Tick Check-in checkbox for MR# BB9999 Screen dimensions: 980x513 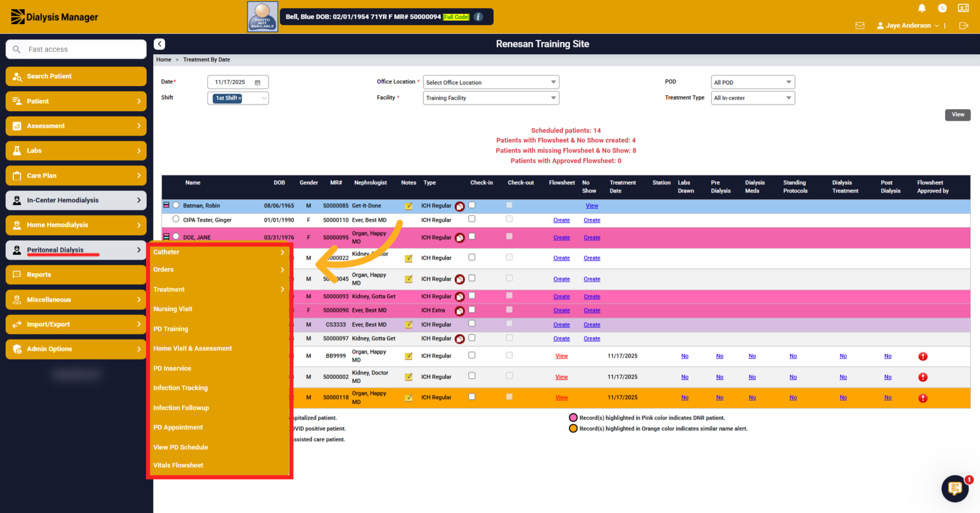[472, 355]
